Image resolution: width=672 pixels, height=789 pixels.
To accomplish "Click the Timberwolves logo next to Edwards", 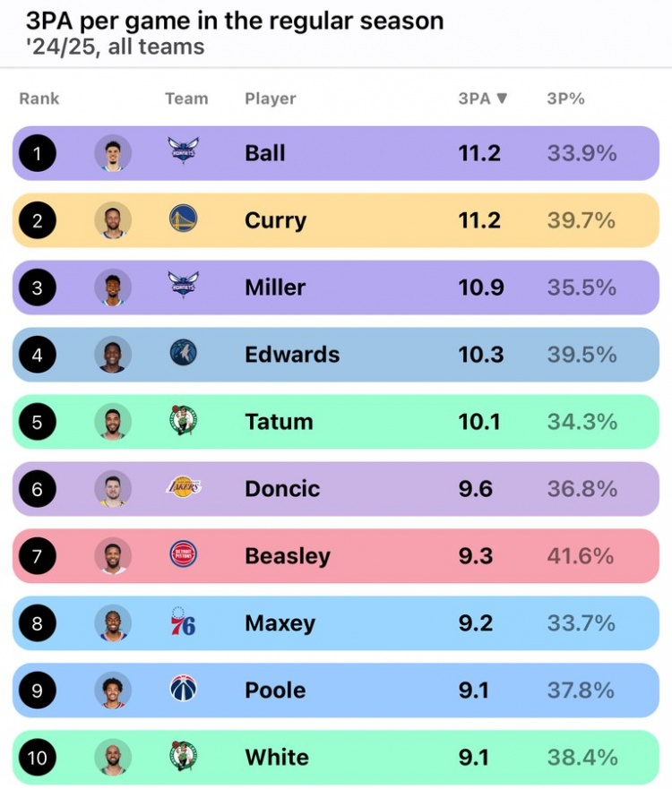I will 184,354.
